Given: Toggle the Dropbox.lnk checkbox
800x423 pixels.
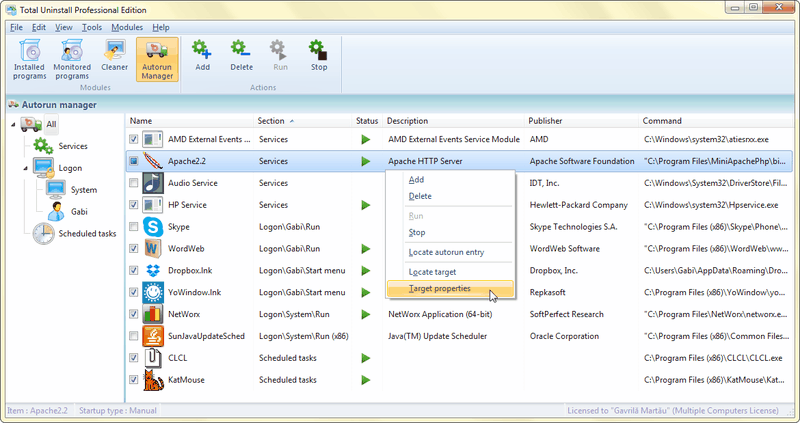Looking at the screenshot, I should click(x=134, y=270).
